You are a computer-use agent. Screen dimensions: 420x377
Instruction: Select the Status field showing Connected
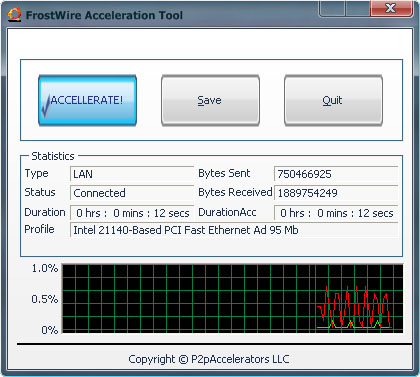pos(132,193)
